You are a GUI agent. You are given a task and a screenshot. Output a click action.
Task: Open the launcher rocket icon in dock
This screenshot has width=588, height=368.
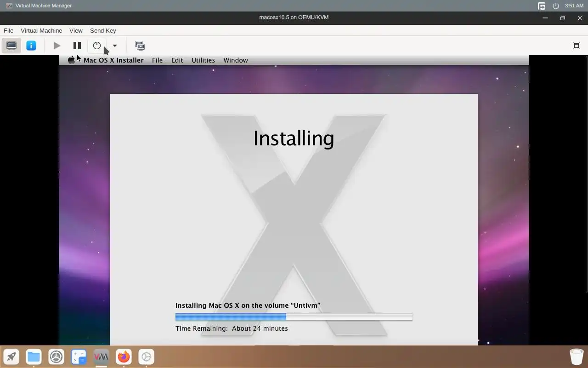[11, 356]
